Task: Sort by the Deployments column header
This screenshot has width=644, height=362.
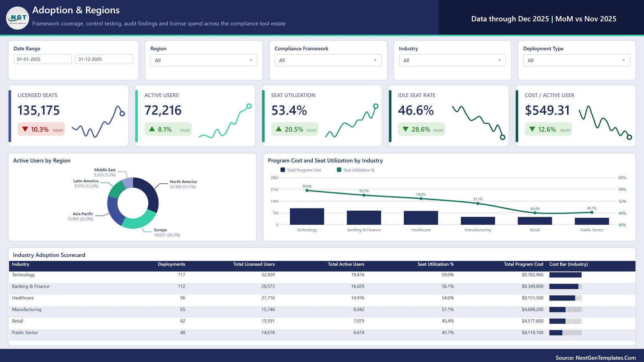Action: click(x=171, y=264)
